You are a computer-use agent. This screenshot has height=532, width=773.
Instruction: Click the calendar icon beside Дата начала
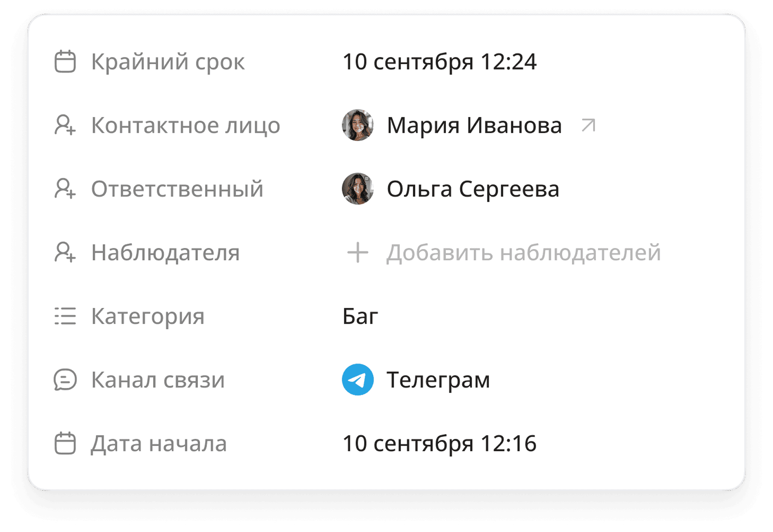point(65,443)
